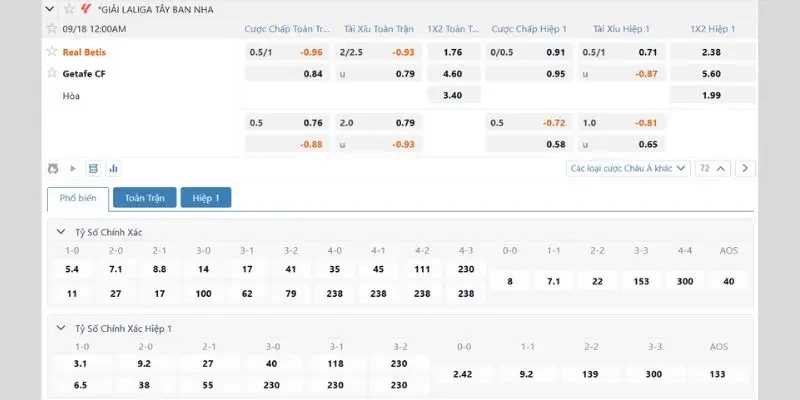
Task: Click 'Cược Chấp Hiệp 1' column header
Action: coord(529,29)
